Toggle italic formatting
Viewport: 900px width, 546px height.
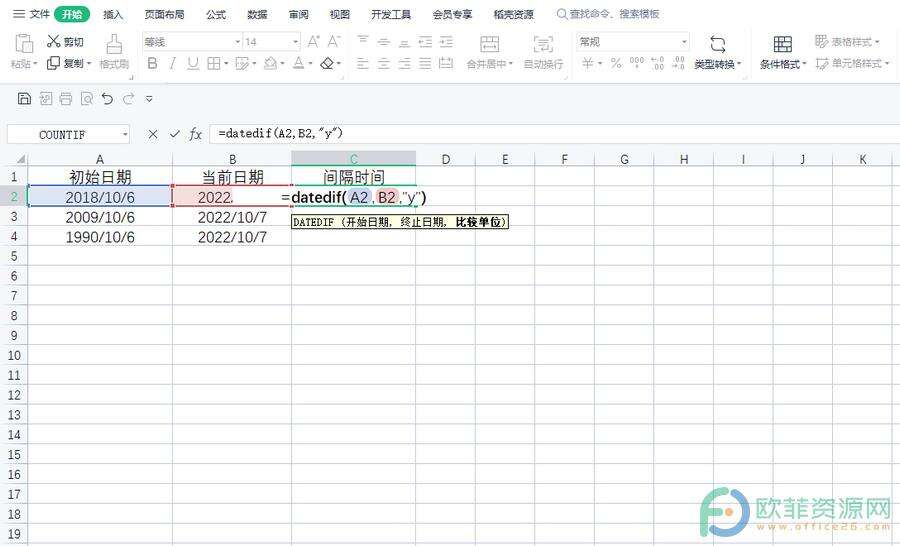173,63
